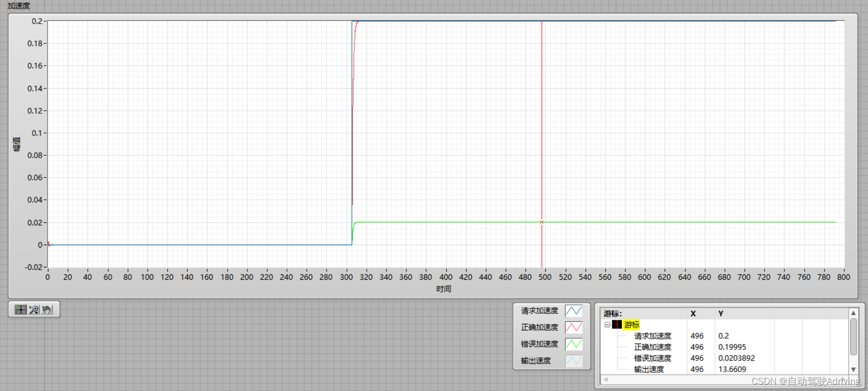This screenshot has height=391, width=868.
Task: Select the yellow highlighted 游标 cursor row
Action: [632, 325]
